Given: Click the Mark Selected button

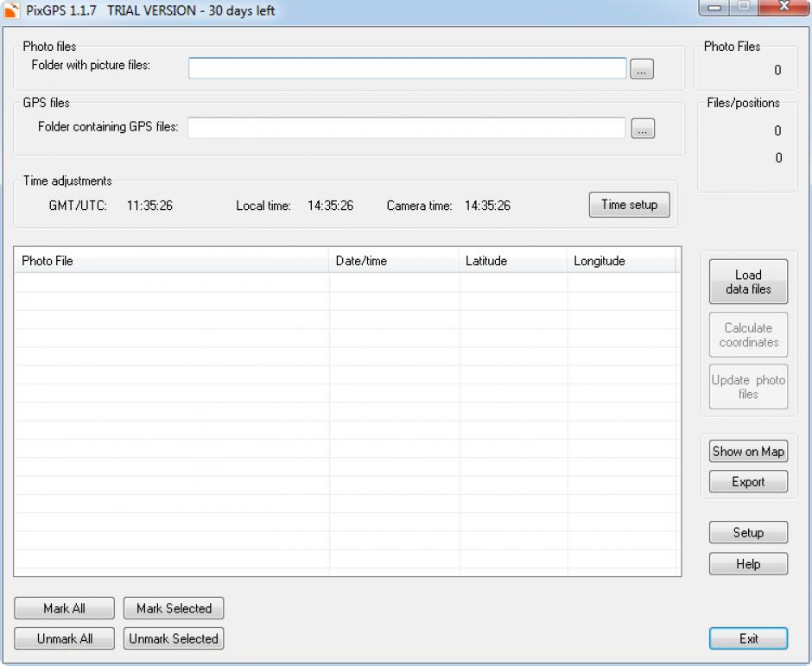Looking at the screenshot, I should click(174, 608).
